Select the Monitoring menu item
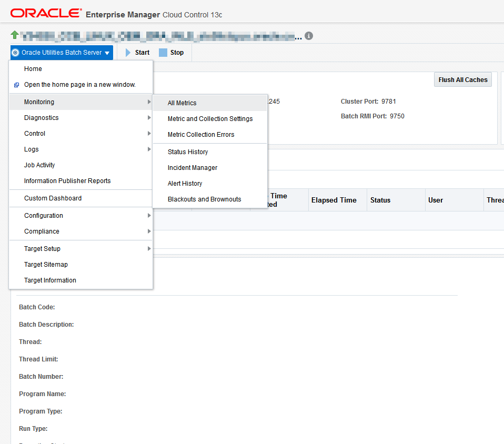 pyautogui.click(x=81, y=102)
